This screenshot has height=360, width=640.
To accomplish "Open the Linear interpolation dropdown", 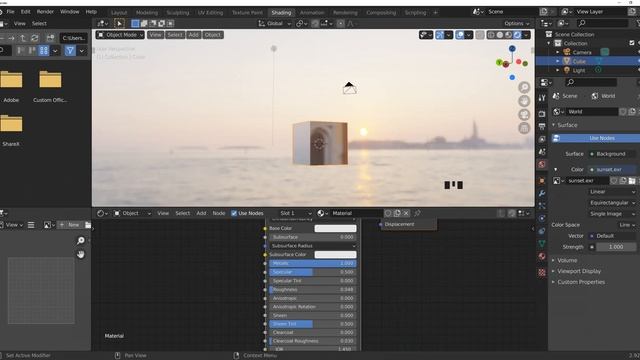I will tap(612, 191).
